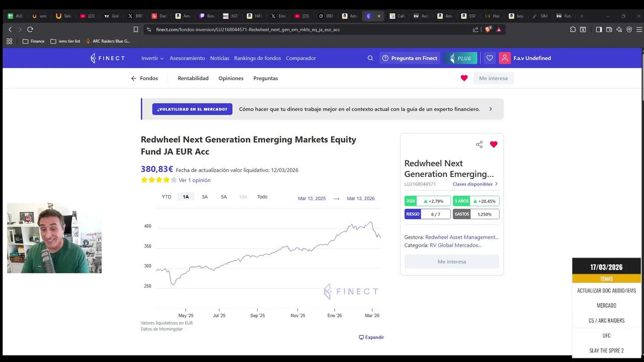
Task: Toggle the red heart favorite in fund card
Action: [494, 144]
